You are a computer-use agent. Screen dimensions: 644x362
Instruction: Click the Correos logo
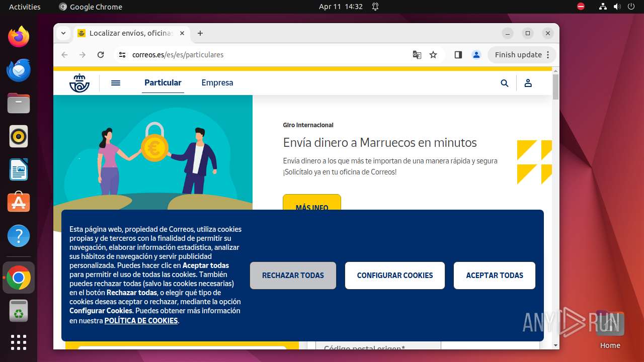click(x=79, y=83)
